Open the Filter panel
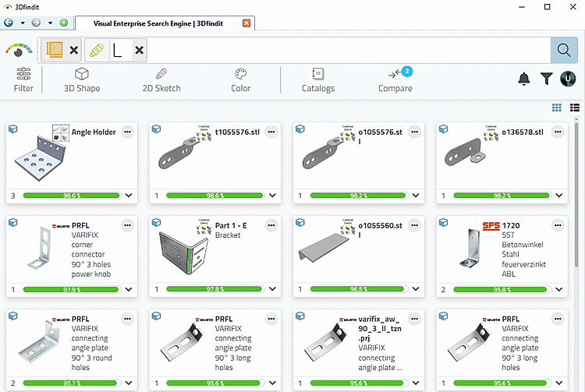585x392 pixels. tap(23, 79)
